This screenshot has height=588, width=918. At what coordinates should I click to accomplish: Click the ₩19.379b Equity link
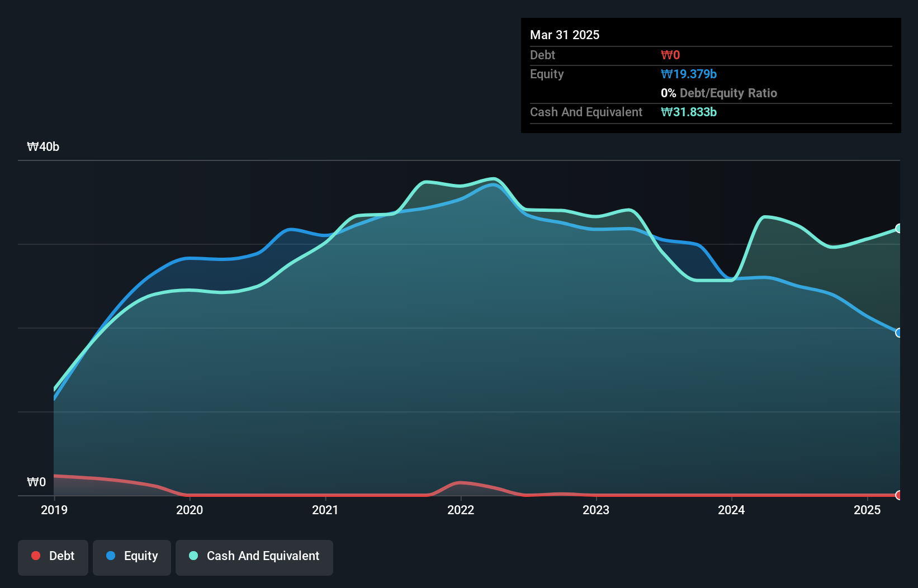click(x=689, y=74)
